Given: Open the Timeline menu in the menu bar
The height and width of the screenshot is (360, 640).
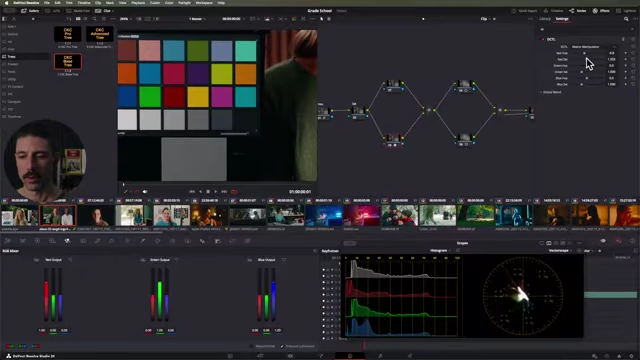Looking at the screenshot, I should click(84, 3).
